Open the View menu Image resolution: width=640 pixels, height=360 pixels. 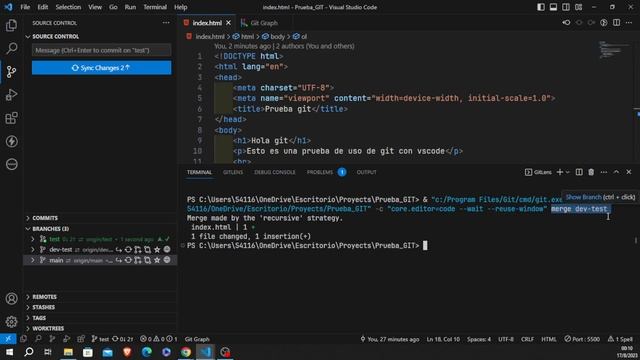coord(95,7)
